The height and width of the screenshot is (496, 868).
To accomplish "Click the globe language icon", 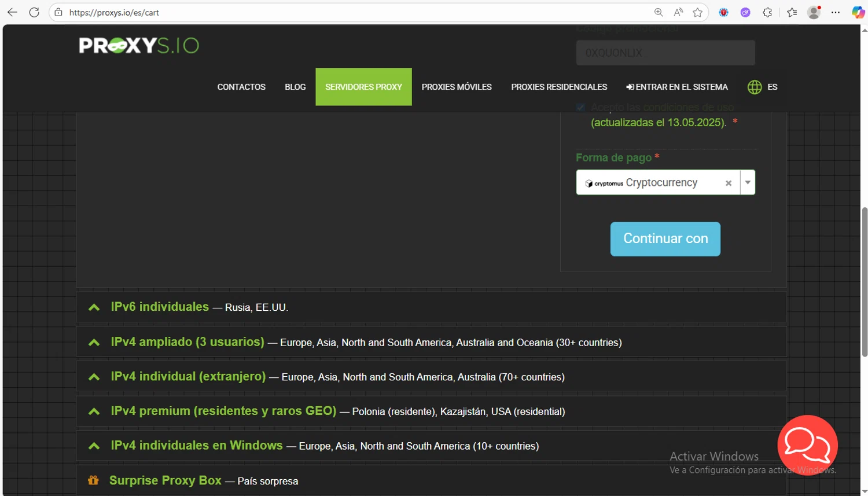I will pos(755,87).
